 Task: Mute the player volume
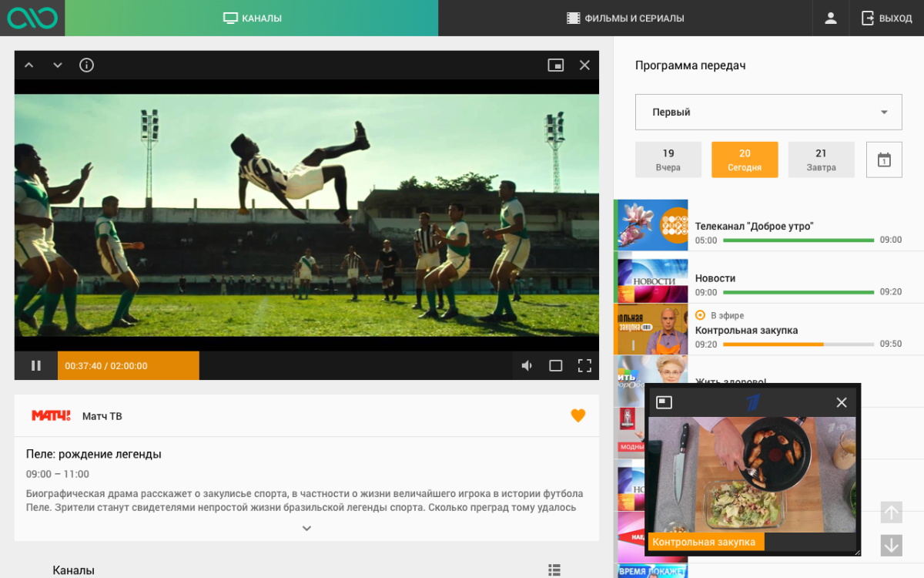click(527, 366)
